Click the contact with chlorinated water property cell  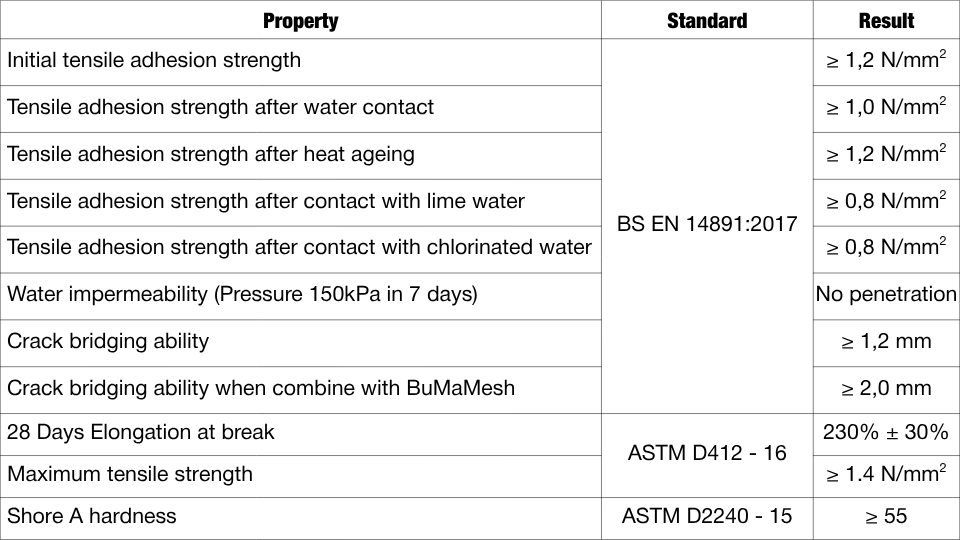tap(299, 247)
